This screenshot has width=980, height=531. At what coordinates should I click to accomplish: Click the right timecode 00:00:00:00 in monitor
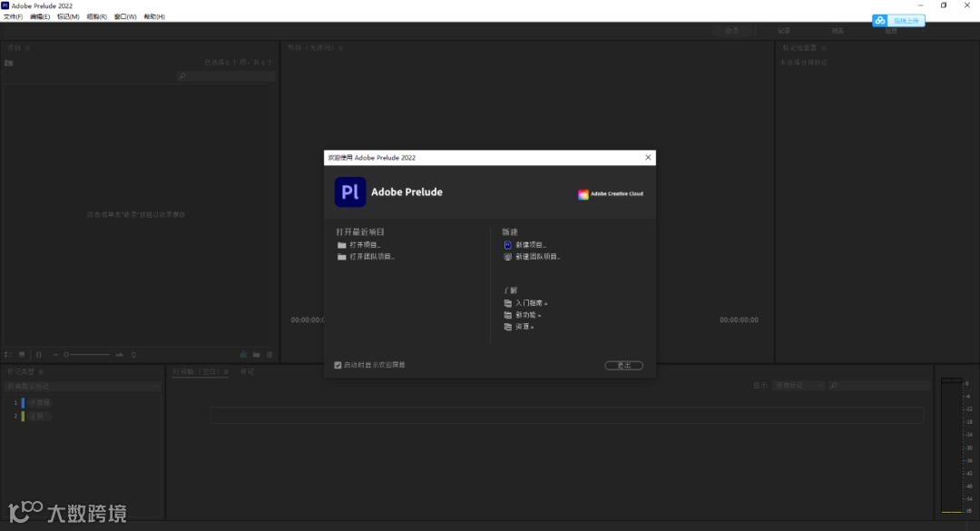coord(739,320)
